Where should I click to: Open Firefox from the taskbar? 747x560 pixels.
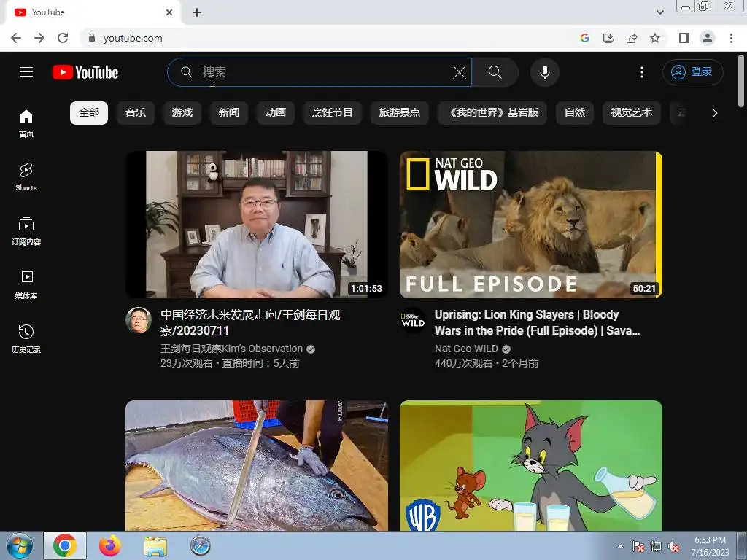point(110,545)
